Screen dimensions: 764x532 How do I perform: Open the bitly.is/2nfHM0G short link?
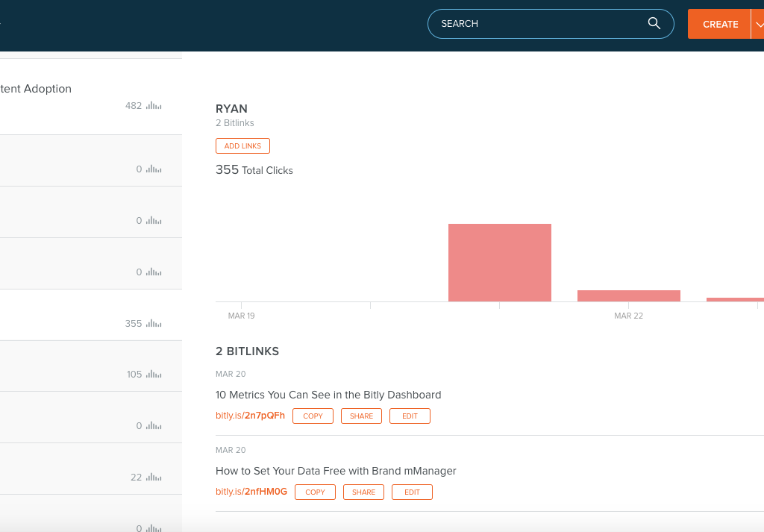tap(251, 492)
